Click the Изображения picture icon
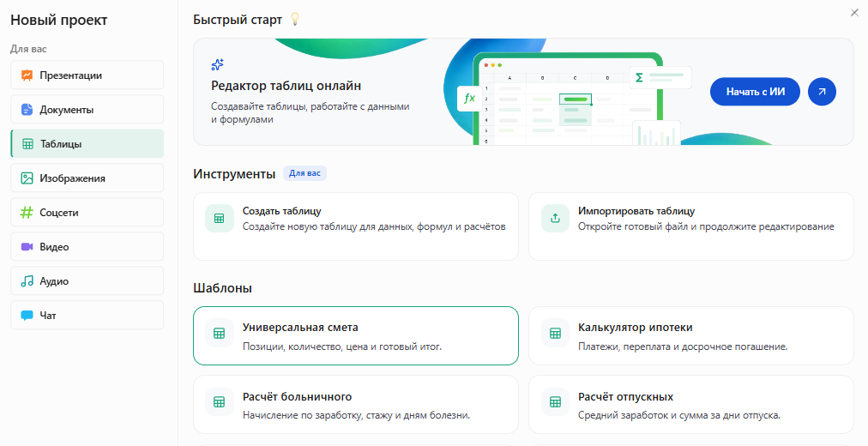The height and width of the screenshot is (446, 868). [27, 178]
